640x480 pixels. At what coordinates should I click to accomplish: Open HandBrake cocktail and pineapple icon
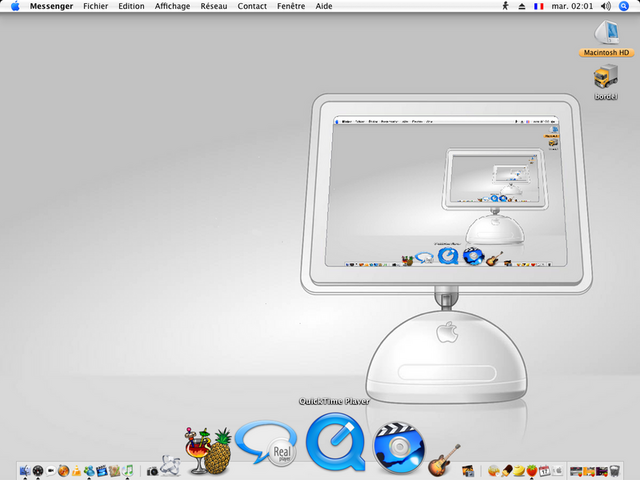[x=208, y=452]
